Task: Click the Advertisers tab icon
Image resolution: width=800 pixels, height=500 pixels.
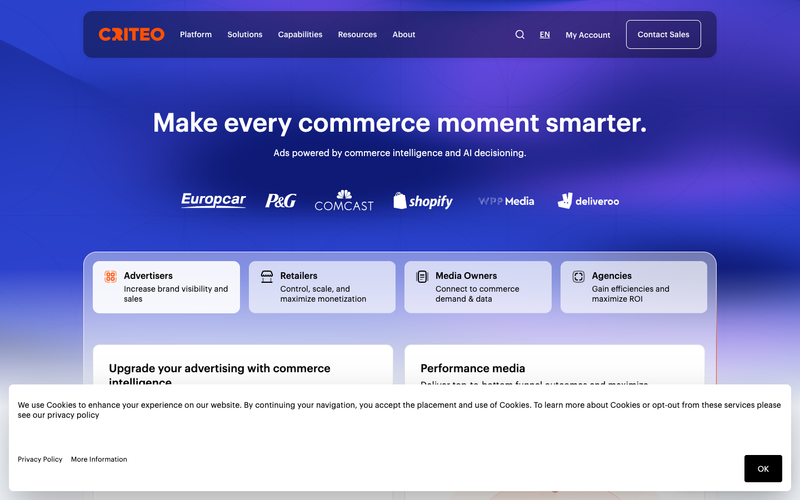Action: click(x=110, y=277)
